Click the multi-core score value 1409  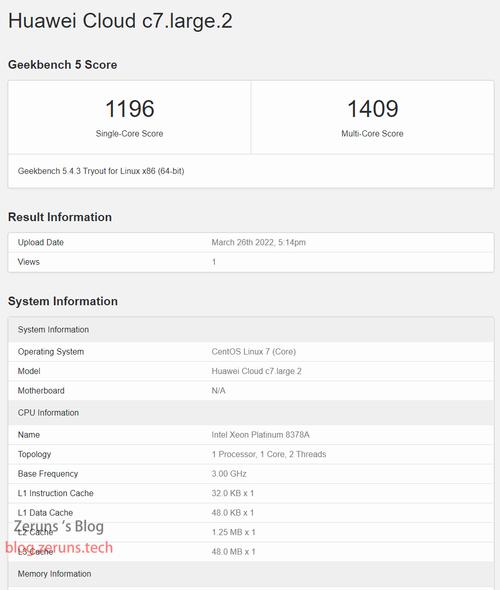coord(372,108)
